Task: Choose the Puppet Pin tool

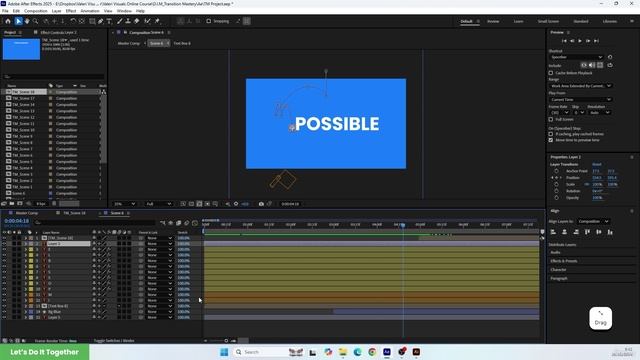Action: coord(157,21)
